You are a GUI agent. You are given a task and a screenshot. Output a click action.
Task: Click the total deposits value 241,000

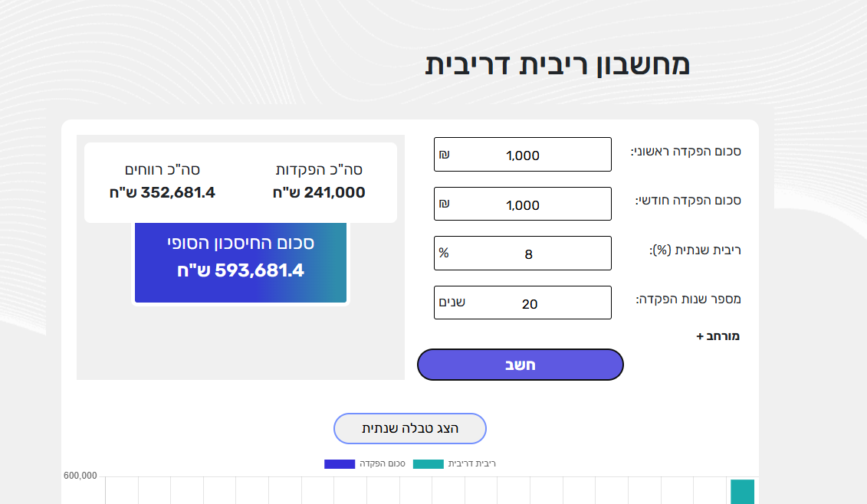(x=319, y=192)
